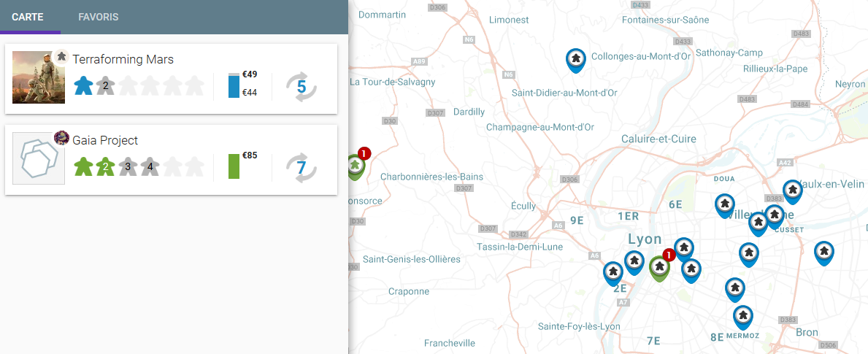This screenshot has height=354, width=868.
Task: Click the Gaia Project placeholder thumbnail
Action: click(x=38, y=158)
